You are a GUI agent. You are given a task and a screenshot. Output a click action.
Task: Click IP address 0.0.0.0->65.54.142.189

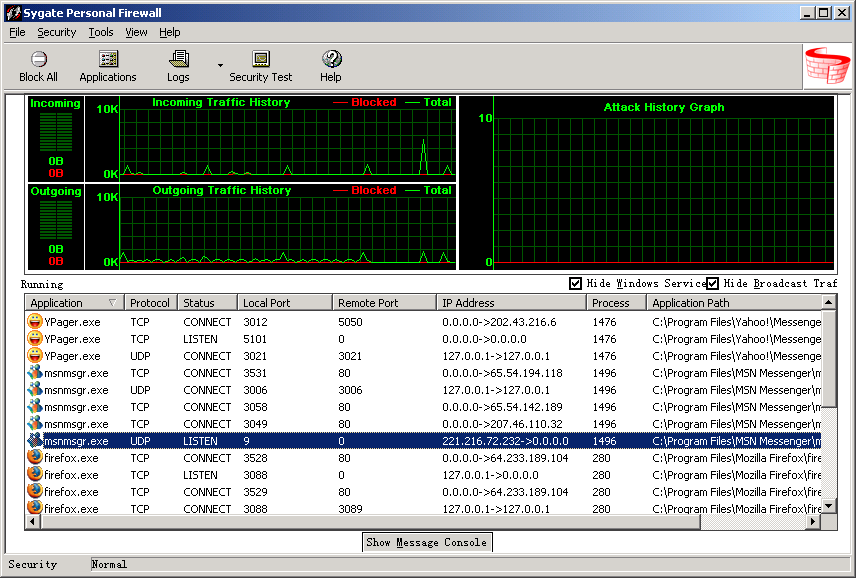[502, 407]
